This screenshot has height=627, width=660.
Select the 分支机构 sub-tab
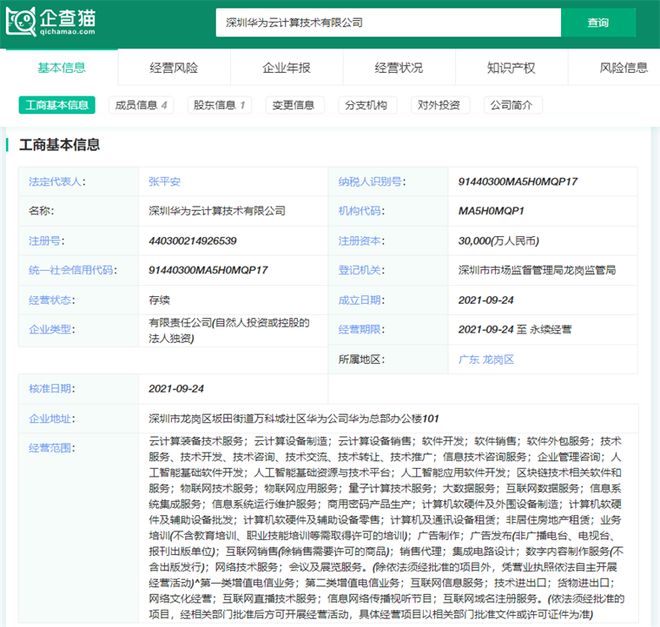click(x=366, y=105)
